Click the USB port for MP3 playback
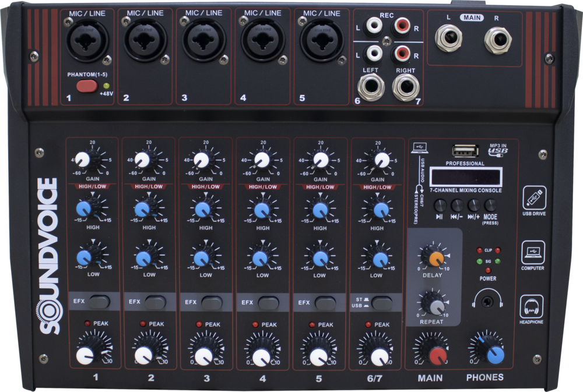This screenshot has width=583, height=392. coord(465,151)
